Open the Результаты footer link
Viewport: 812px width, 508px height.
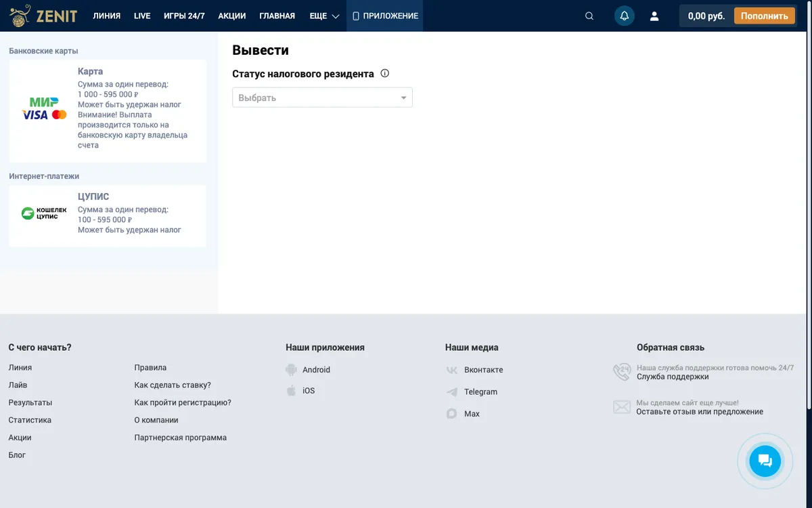point(30,403)
